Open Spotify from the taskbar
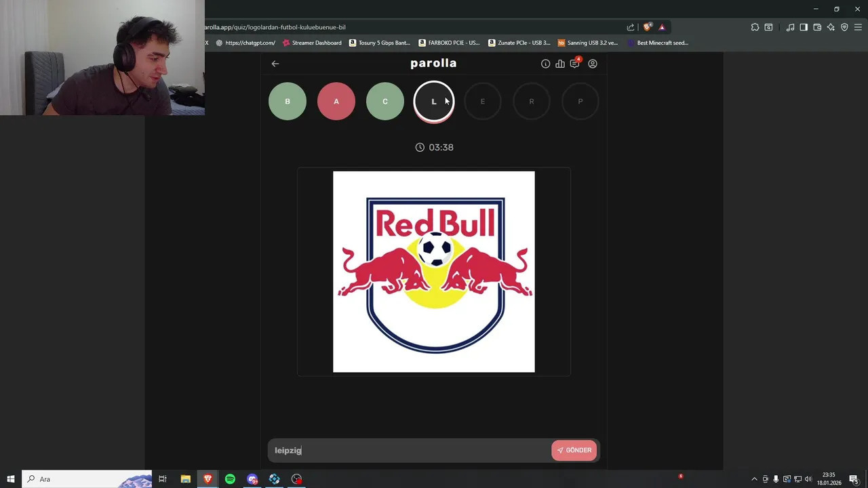 230,479
